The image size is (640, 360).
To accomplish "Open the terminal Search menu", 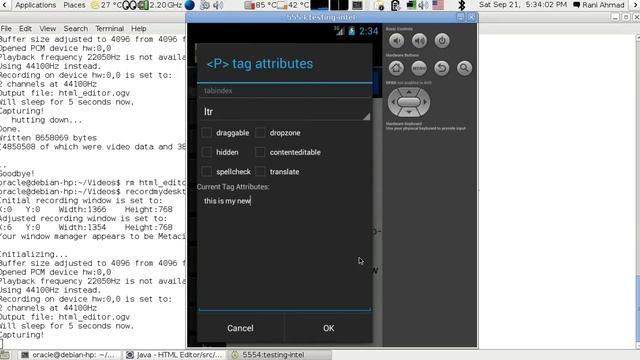I will [76, 29].
